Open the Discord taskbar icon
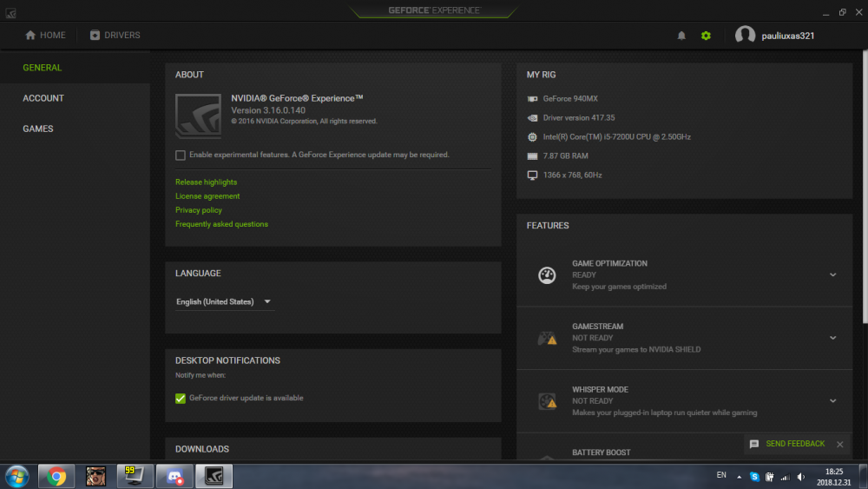 click(x=175, y=476)
